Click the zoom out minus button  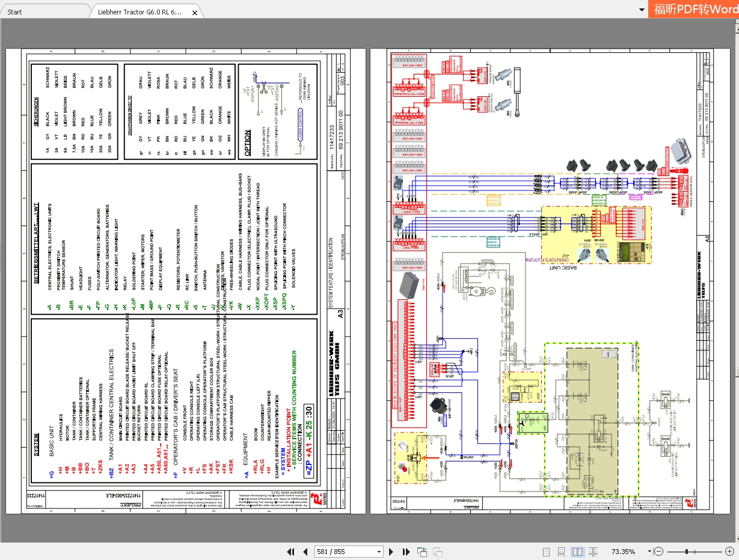coord(660,552)
